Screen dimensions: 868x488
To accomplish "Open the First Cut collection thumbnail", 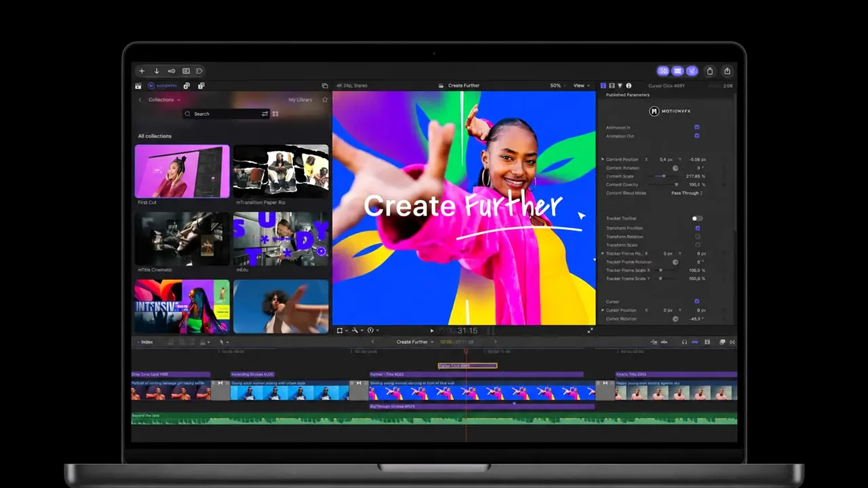I will pyautogui.click(x=182, y=171).
